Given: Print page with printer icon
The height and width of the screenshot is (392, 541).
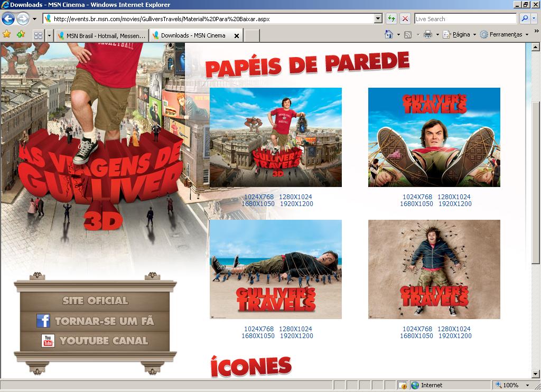Looking at the screenshot, I should (428, 34).
